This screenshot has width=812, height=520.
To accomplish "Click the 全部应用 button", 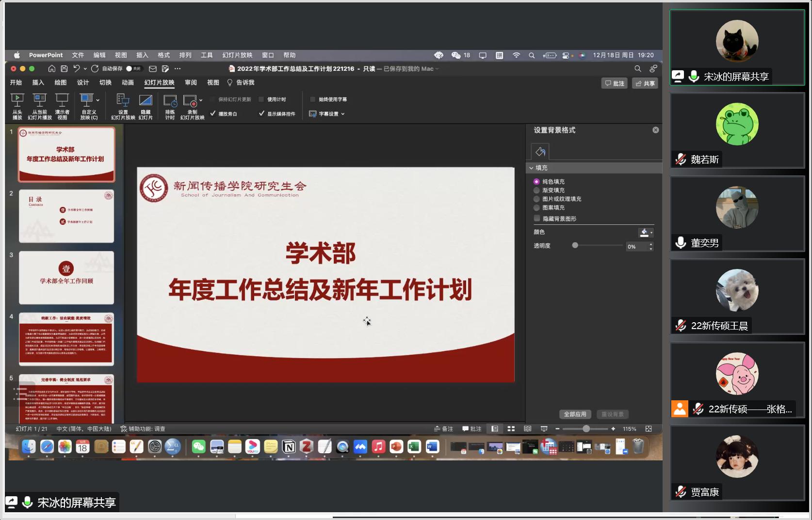I will pos(575,414).
